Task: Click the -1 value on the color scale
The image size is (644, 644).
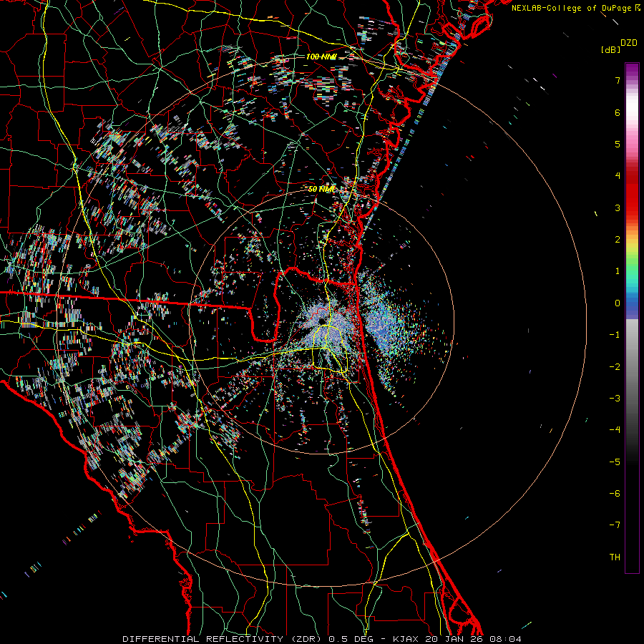Action: point(615,335)
